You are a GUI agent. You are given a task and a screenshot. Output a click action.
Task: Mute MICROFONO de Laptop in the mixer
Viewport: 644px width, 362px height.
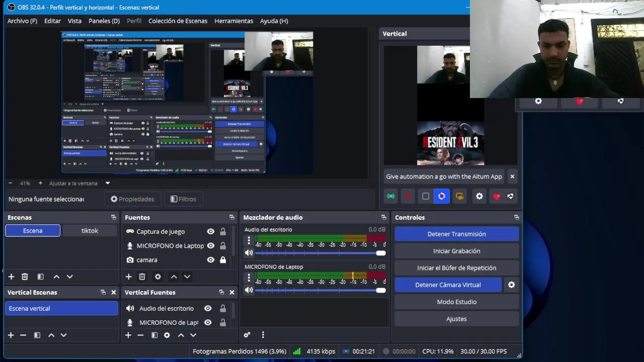point(249,290)
